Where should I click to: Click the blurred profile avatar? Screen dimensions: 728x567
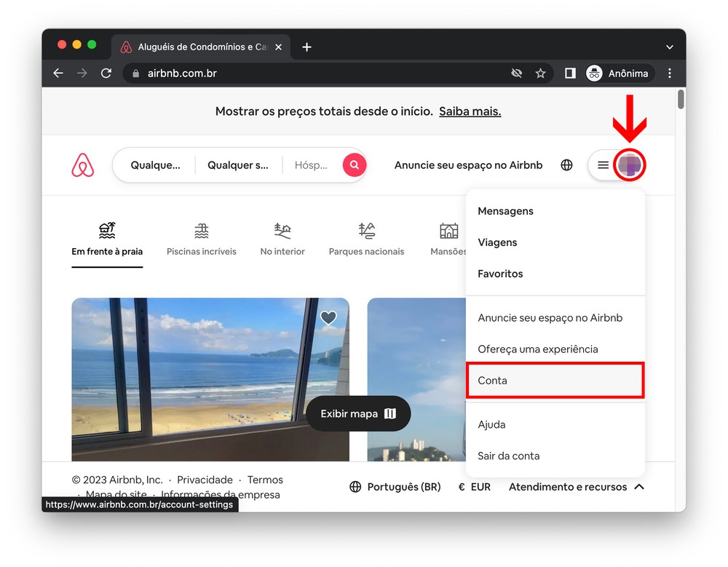(629, 164)
